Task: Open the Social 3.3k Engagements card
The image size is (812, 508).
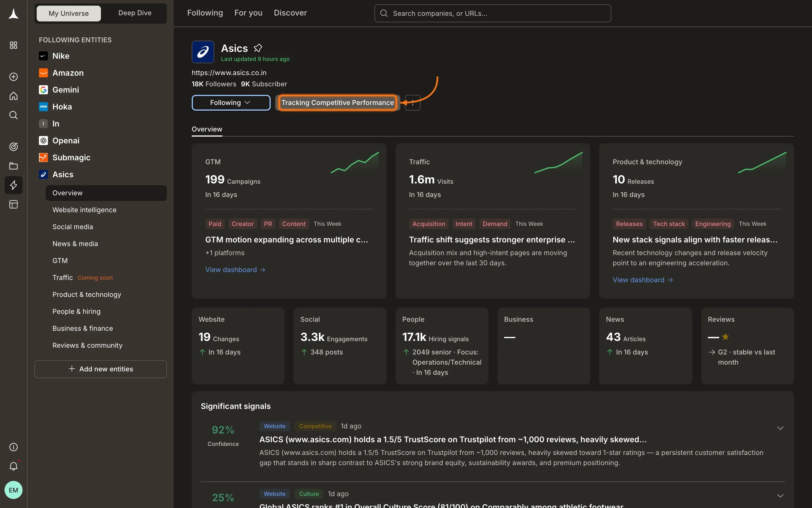Action: coord(339,346)
